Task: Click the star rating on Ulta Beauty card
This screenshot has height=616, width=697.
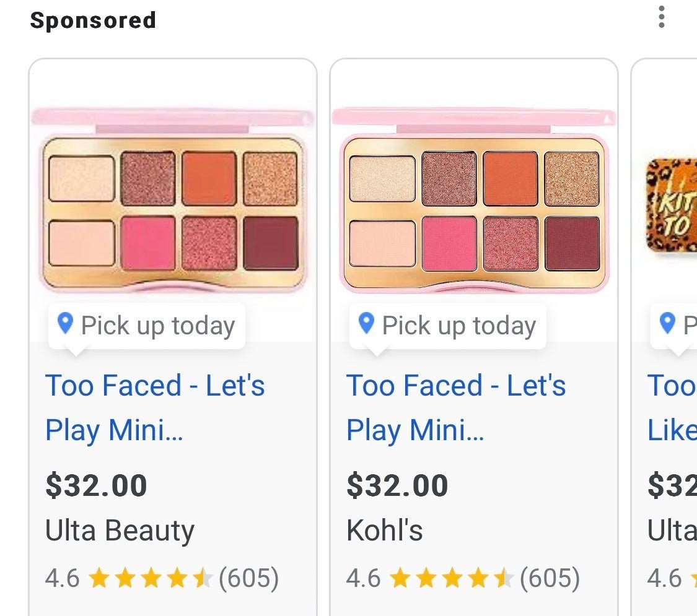Action: 151,578
